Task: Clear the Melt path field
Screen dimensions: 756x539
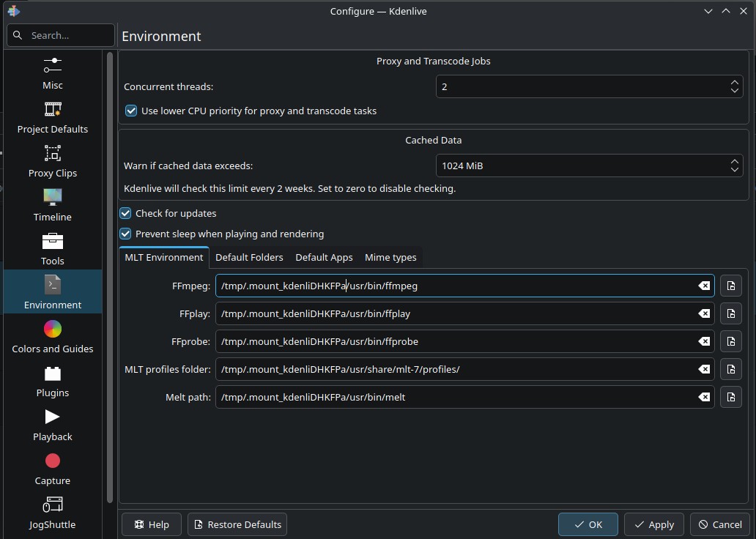Action: 704,397
